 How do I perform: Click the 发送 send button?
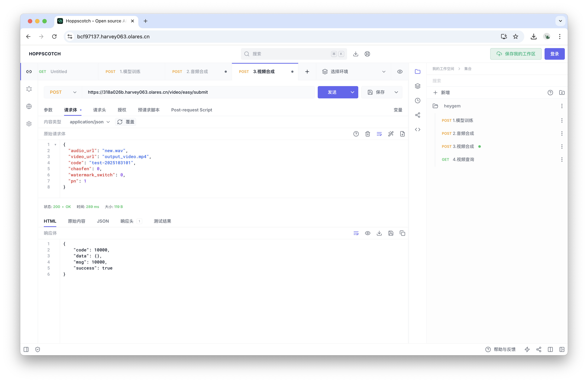332,92
